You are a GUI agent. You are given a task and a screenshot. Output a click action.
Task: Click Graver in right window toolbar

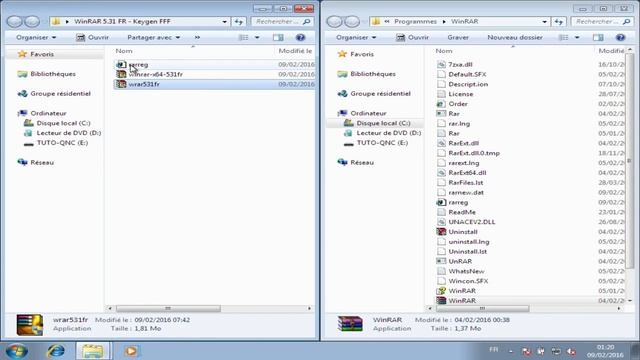pyautogui.click(x=458, y=37)
